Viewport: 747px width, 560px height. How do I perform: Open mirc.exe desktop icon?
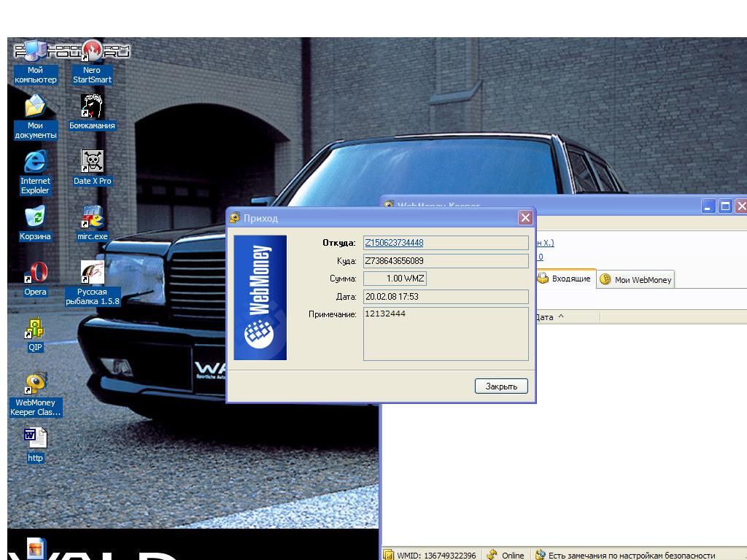(x=92, y=219)
